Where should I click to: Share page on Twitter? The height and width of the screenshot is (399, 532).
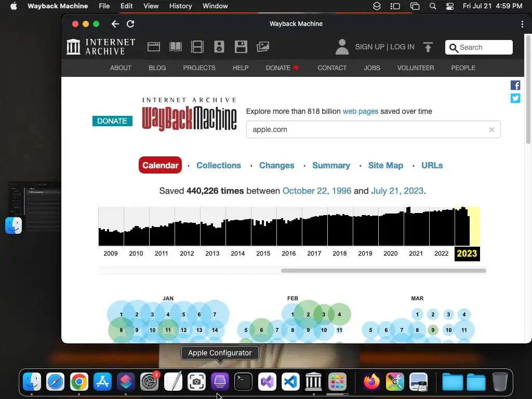[x=515, y=98]
